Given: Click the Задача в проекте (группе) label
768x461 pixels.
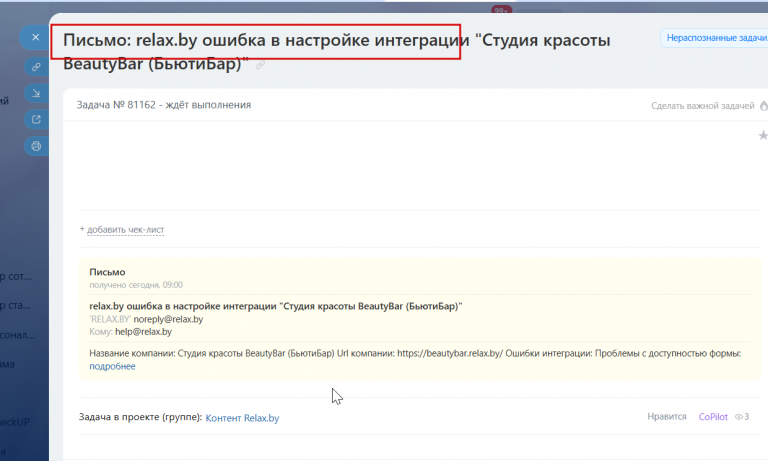Looking at the screenshot, I should [x=140, y=417].
